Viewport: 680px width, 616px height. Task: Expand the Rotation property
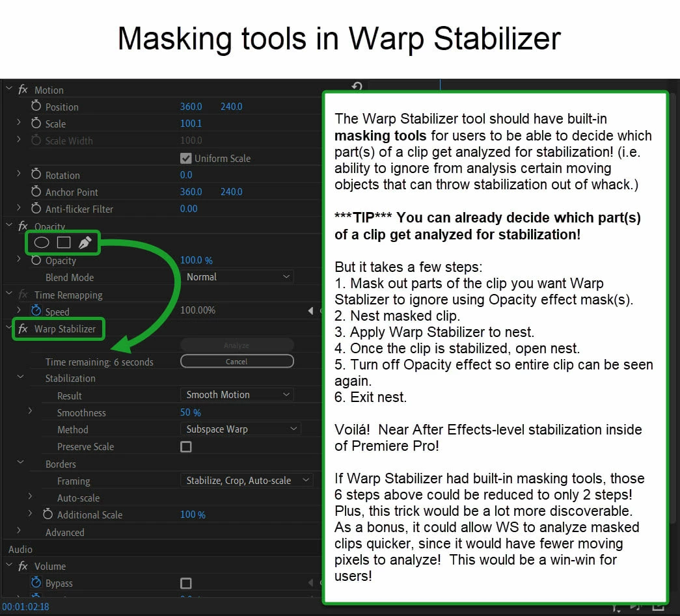click(19, 174)
